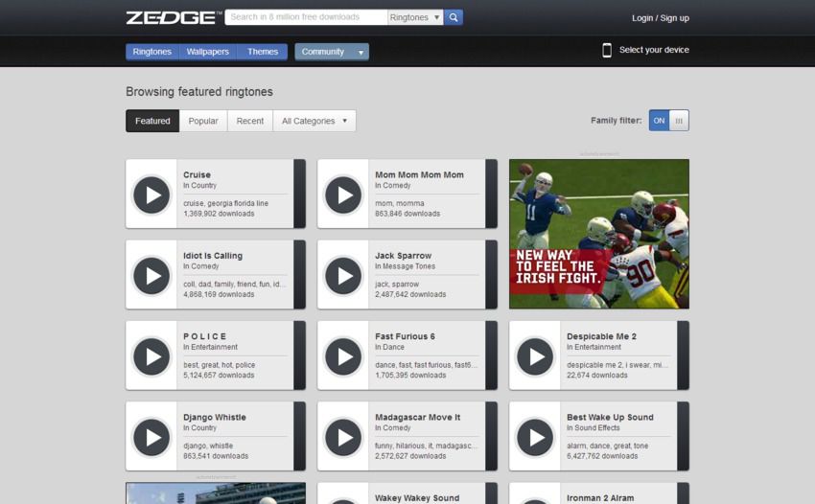Click the Select your device link
The height and width of the screenshot is (504, 815).
(654, 50)
